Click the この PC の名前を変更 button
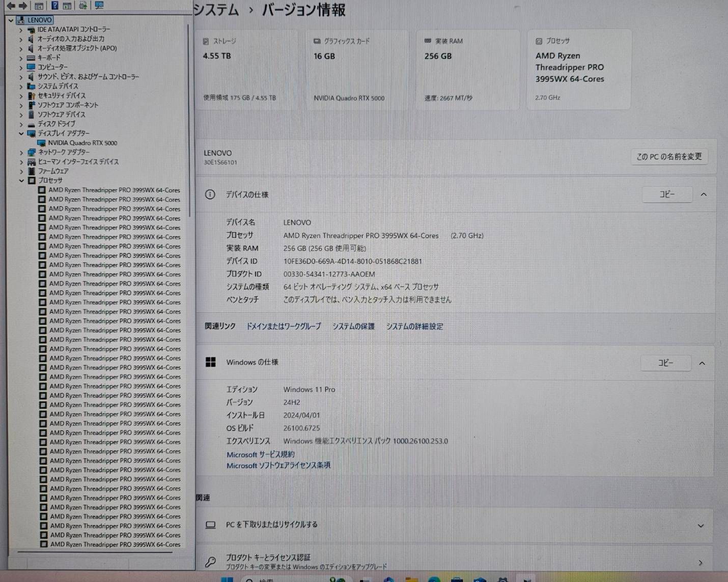728x582 pixels. 669,157
